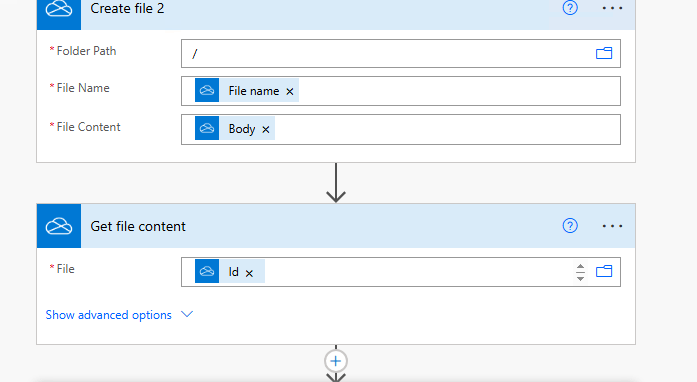Click the File Content label

point(88,127)
